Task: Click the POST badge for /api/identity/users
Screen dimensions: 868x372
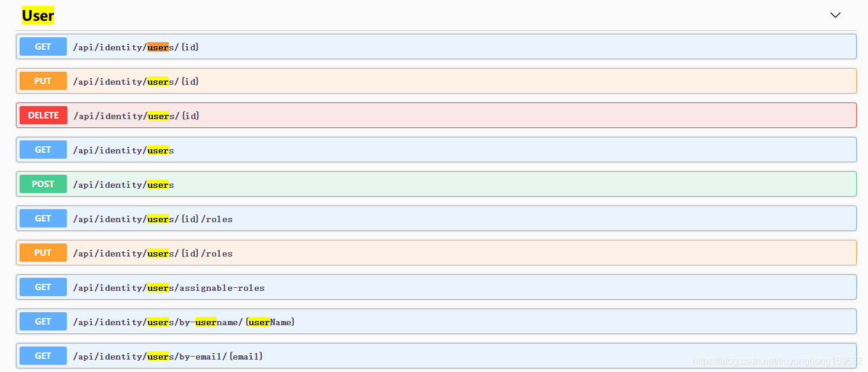Action: click(x=43, y=184)
